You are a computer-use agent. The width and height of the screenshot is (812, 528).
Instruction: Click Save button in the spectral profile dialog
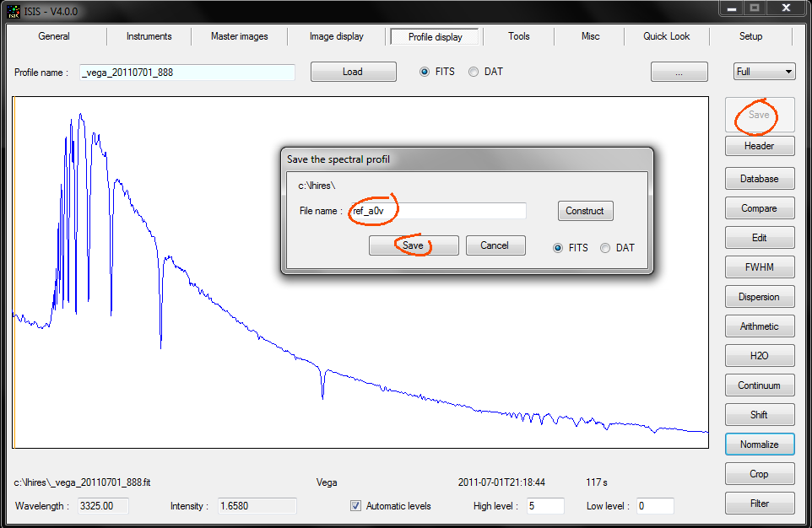(413, 245)
